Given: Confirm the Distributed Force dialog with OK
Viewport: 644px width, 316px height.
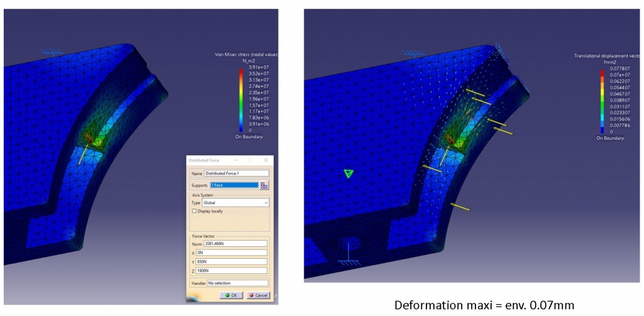Looking at the screenshot, I should point(231,295).
